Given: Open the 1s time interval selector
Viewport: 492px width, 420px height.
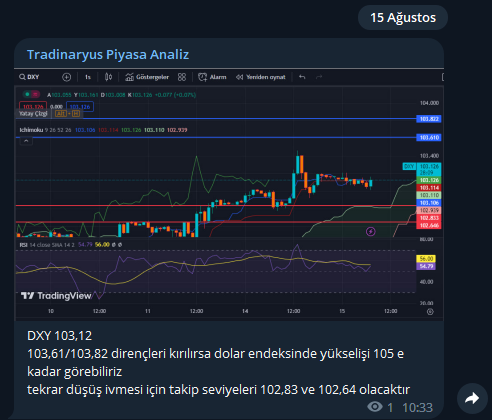Looking at the screenshot, I should 88,77.
